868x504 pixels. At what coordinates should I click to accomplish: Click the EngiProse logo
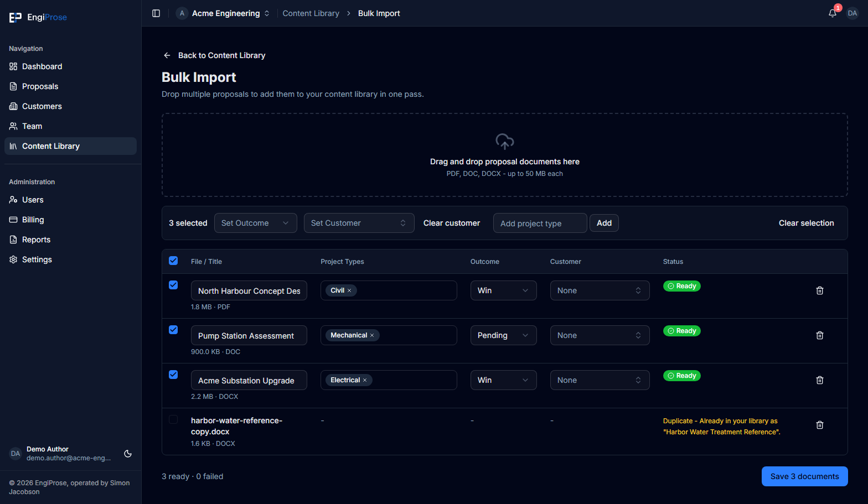click(38, 17)
